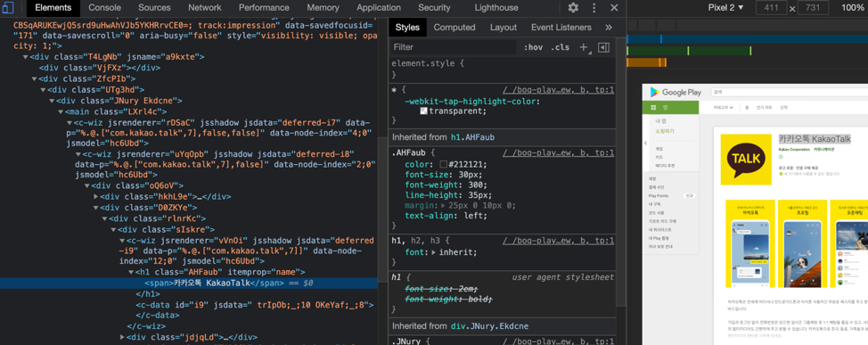868x345 pixels.
Task: Collapse the div class ZfcPIb node
Action: tap(35, 78)
